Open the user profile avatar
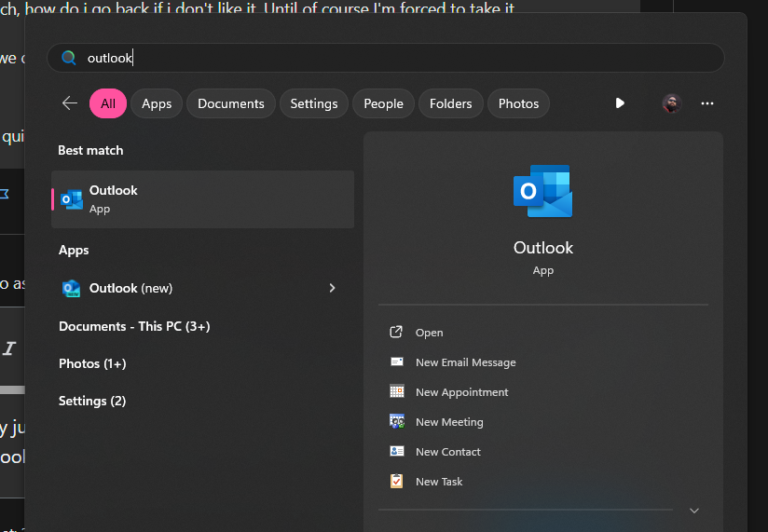The width and height of the screenshot is (768, 532). coord(671,103)
